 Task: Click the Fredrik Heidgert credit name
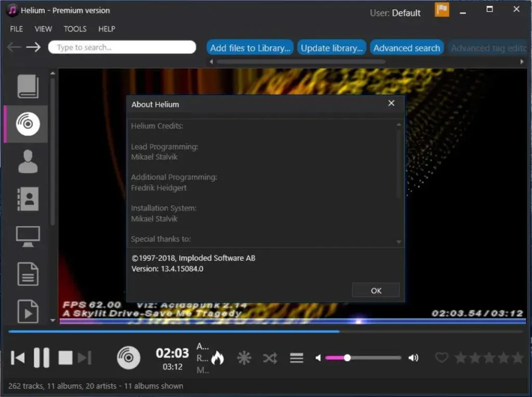point(159,188)
